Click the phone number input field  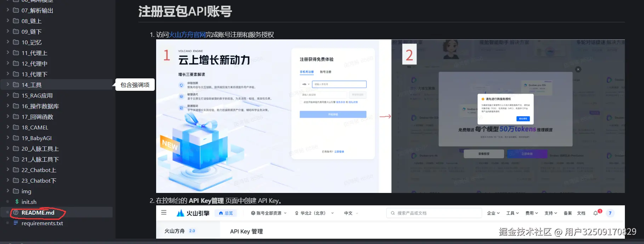click(339, 84)
